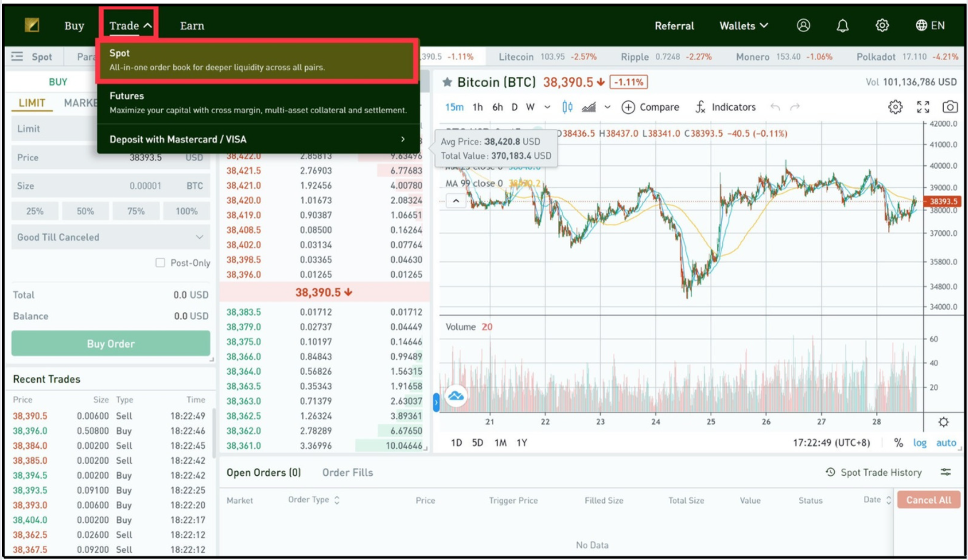Select the 15m chart interval
The image size is (968, 560).
(x=454, y=107)
